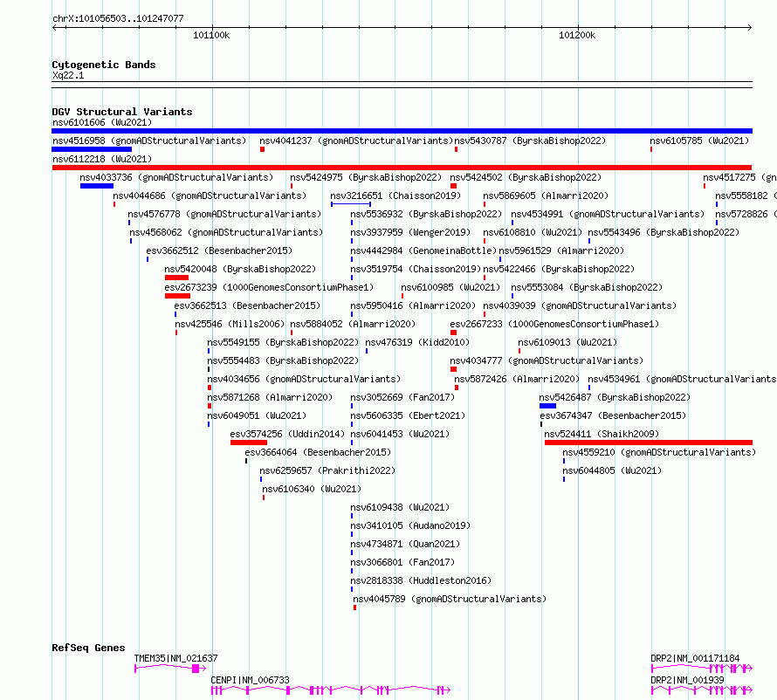The height and width of the screenshot is (700, 777).
Task: Click the blue bar under nsv4033736
Action: [x=97, y=186]
